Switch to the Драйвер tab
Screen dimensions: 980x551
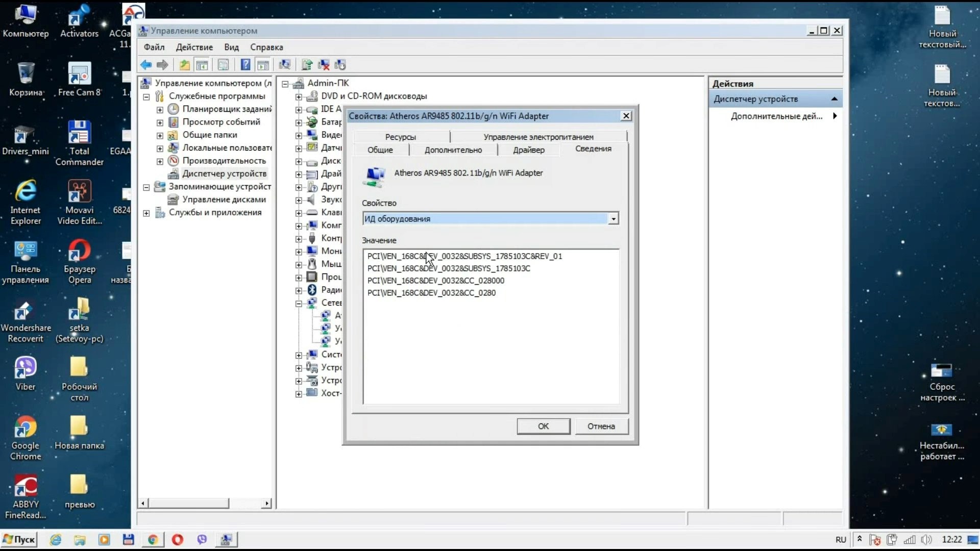point(528,150)
